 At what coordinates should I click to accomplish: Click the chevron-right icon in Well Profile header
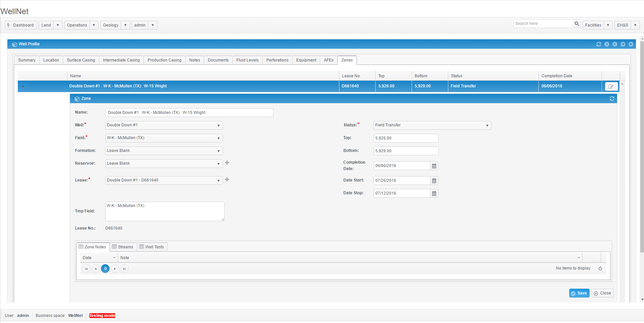[607, 44]
